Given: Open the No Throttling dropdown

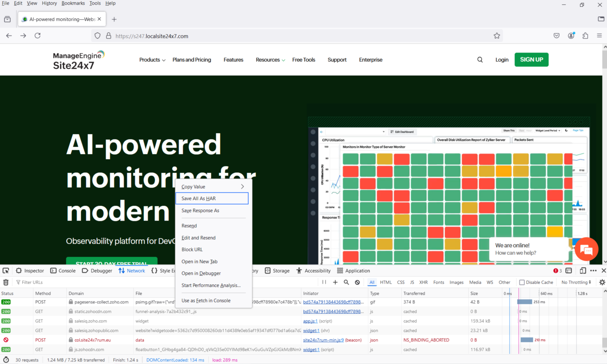Looking at the screenshot, I should click(x=576, y=282).
